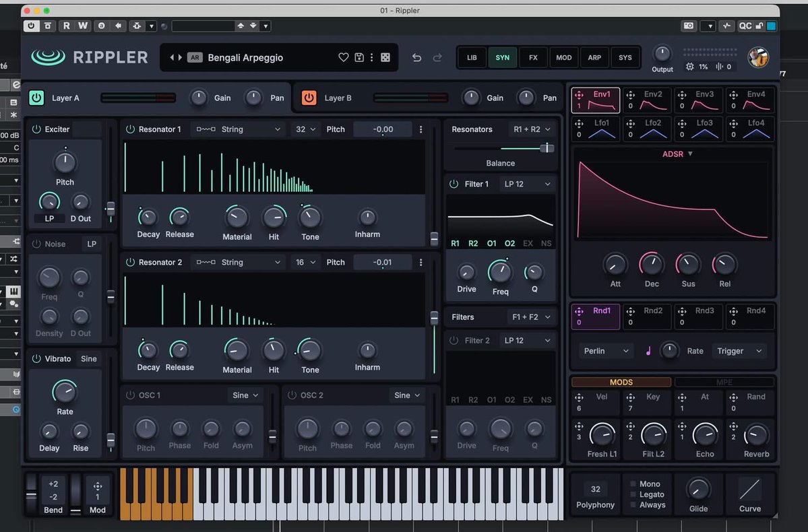Expand the ADSR envelope type menu
This screenshot has height=532, width=808.
pyautogui.click(x=677, y=154)
